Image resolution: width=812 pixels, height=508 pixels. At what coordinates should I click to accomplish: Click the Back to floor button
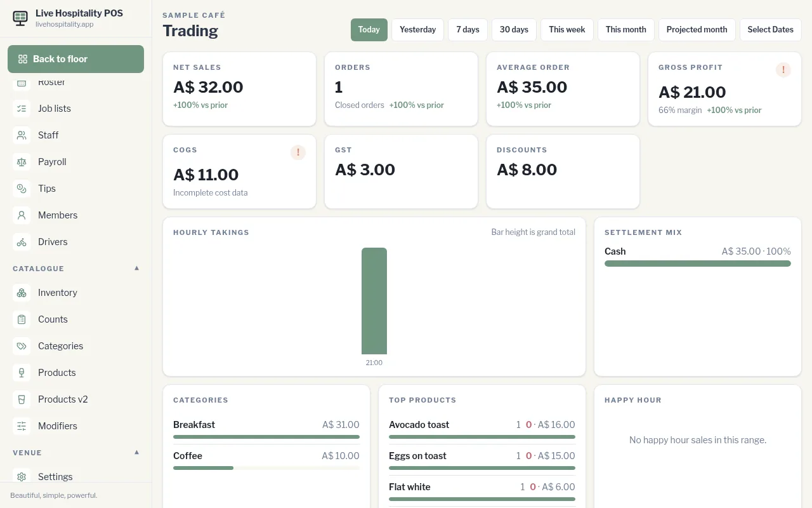coord(76,59)
